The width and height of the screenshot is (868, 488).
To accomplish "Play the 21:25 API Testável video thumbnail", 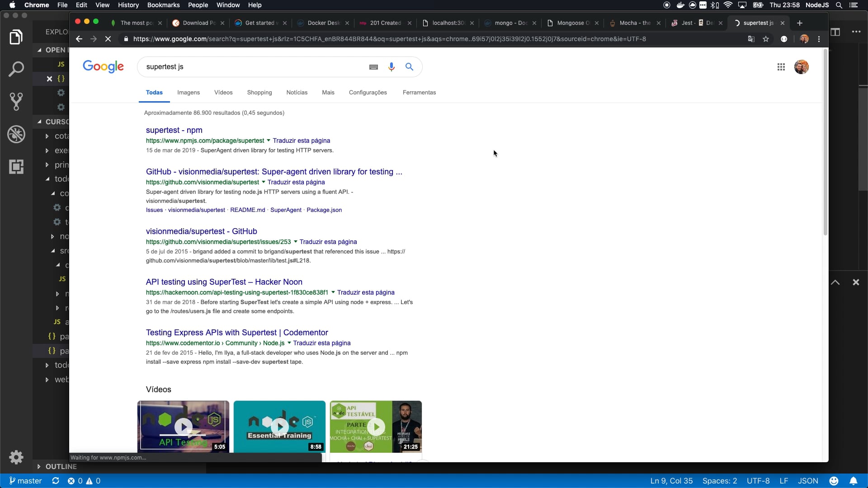I will [376, 427].
